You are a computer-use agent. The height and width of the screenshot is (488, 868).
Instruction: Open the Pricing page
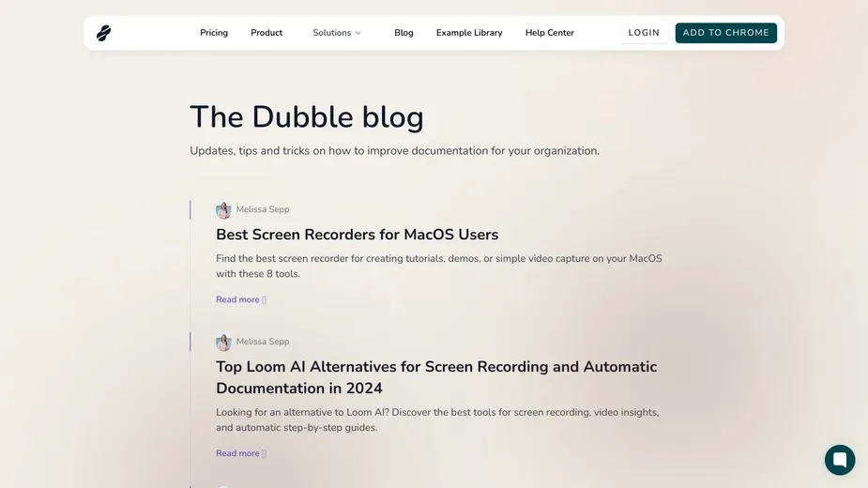pos(214,33)
